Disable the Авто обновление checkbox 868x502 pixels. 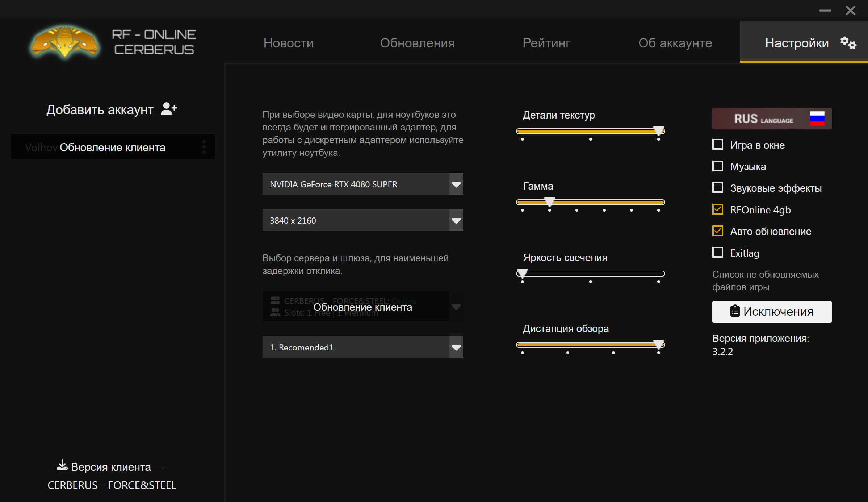click(717, 231)
